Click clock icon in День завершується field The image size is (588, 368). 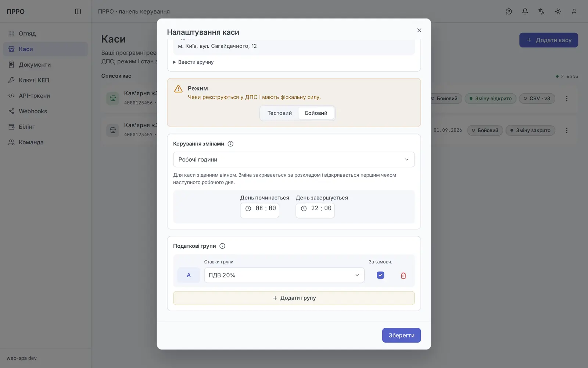tap(304, 208)
